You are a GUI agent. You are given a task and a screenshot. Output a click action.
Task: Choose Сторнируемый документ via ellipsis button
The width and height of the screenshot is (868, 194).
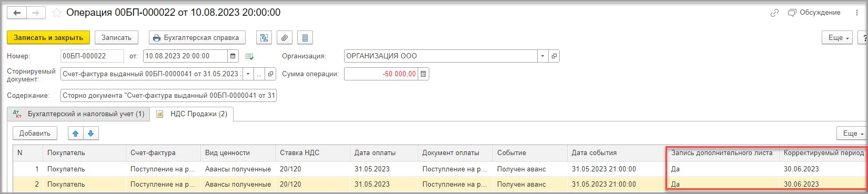click(259, 74)
